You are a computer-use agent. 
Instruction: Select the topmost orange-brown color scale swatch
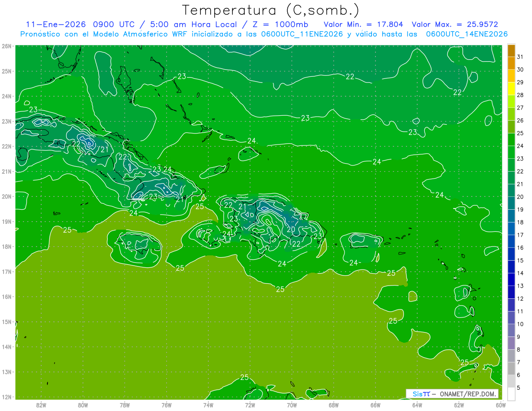point(511,51)
